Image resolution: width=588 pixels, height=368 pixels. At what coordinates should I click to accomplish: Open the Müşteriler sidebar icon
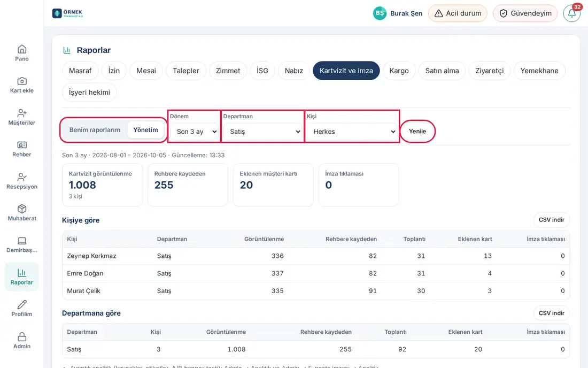pyautogui.click(x=22, y=113)
